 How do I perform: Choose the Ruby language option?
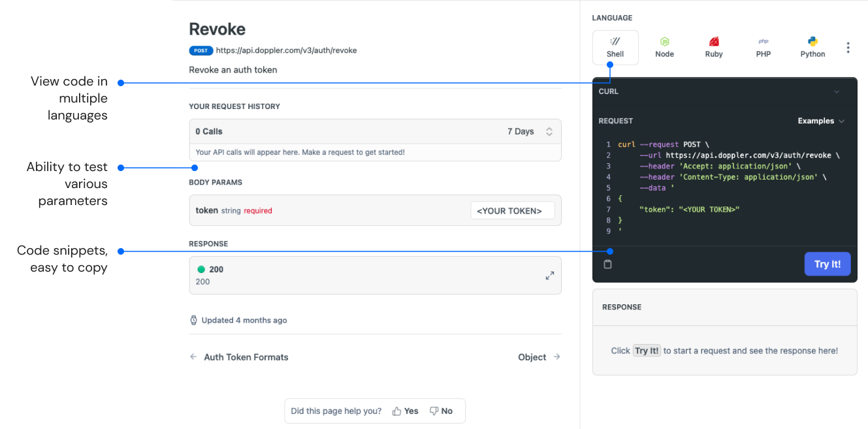(x=714, y=47)
